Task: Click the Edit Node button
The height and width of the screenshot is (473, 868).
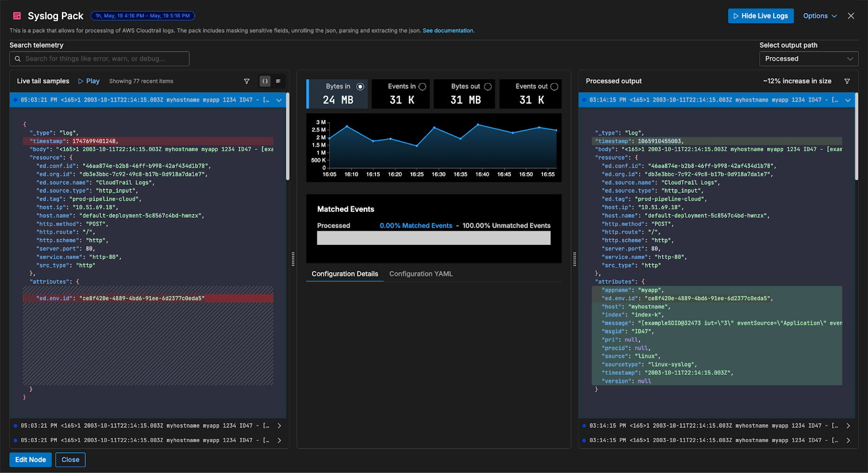Action: click(x=30, y=460)
